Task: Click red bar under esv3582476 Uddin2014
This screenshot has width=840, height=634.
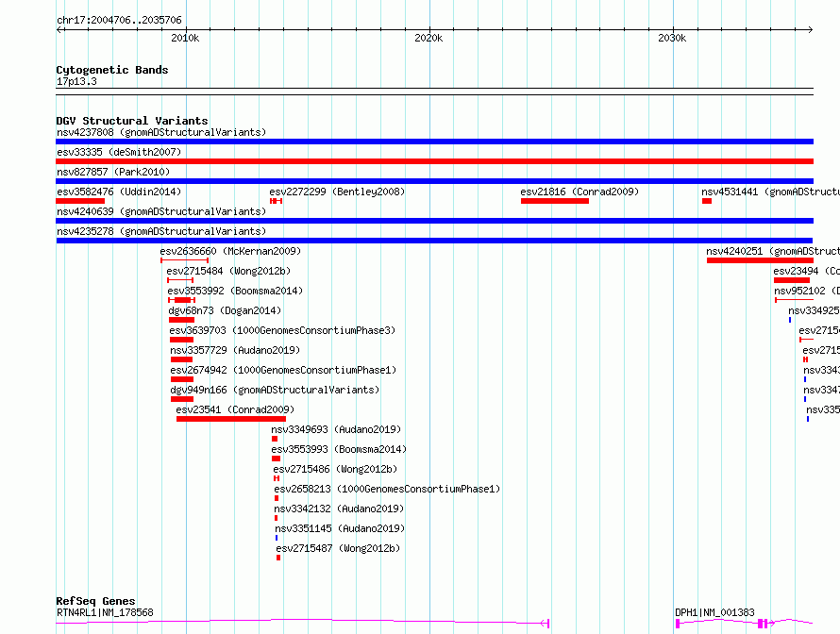Action: pyautogui.click(x=80, y=201)
